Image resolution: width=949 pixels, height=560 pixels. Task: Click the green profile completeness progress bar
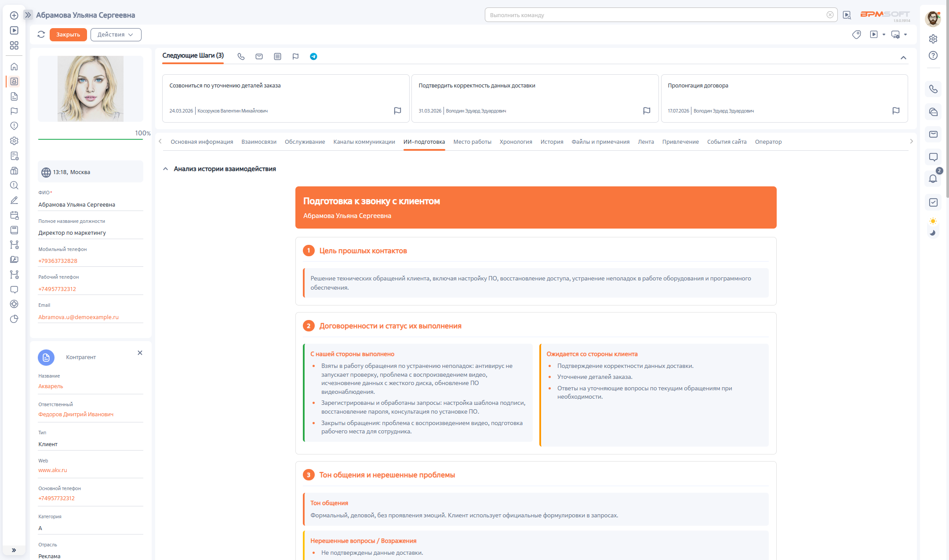tap(90, 139)
